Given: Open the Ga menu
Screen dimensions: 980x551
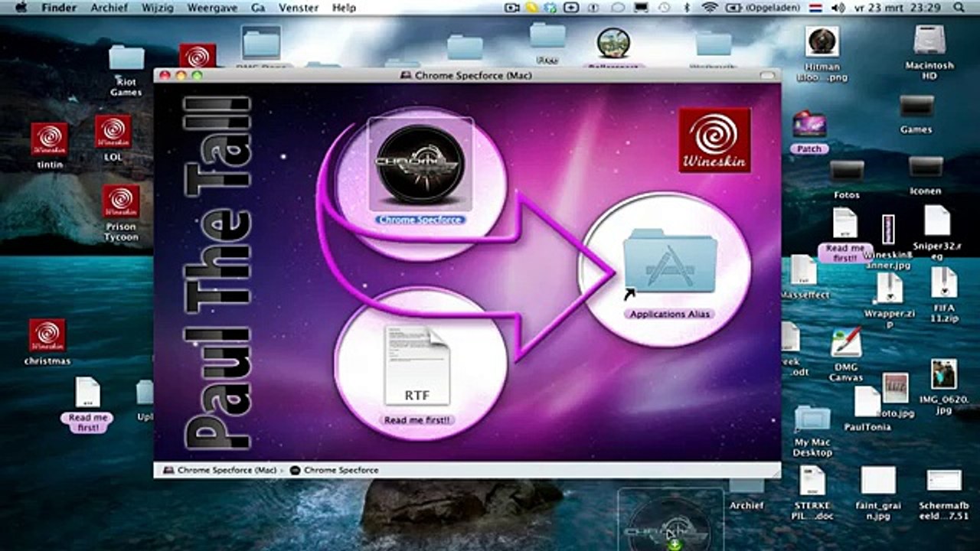Looking at the screenshot, I should coord(258,8).
